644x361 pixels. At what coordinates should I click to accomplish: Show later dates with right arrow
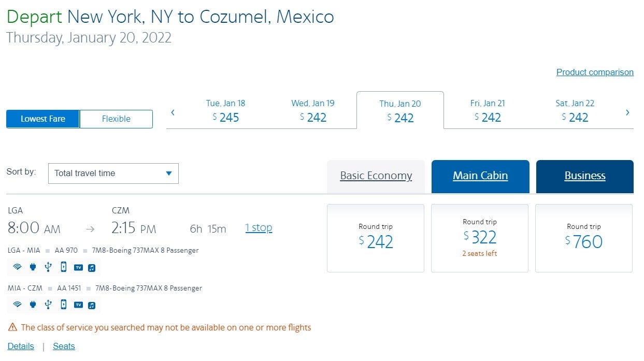[x=627, y=112]
